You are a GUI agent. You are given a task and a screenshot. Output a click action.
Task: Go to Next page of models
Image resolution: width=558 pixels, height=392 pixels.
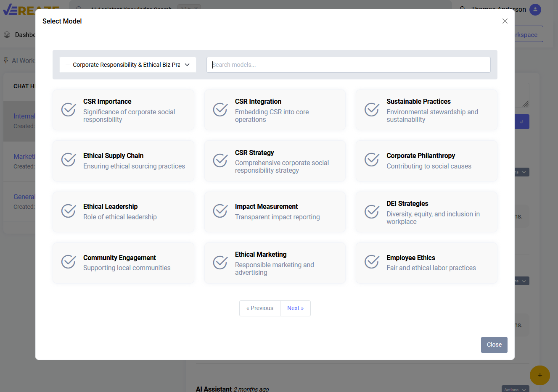(x=295, y=308)
